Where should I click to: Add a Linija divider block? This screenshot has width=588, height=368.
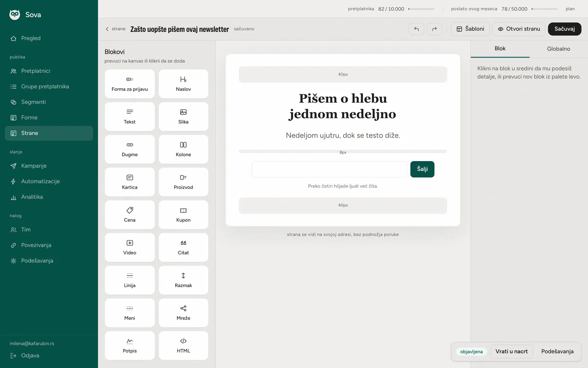(x=130, y=280)
